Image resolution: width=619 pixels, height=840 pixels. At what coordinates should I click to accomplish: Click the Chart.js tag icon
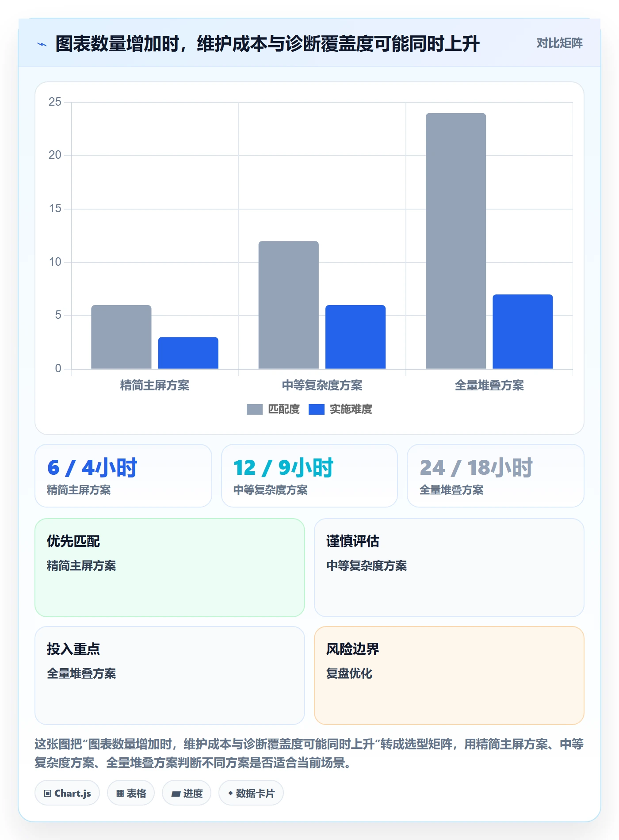pyautogui.click(x=48, y=794)
